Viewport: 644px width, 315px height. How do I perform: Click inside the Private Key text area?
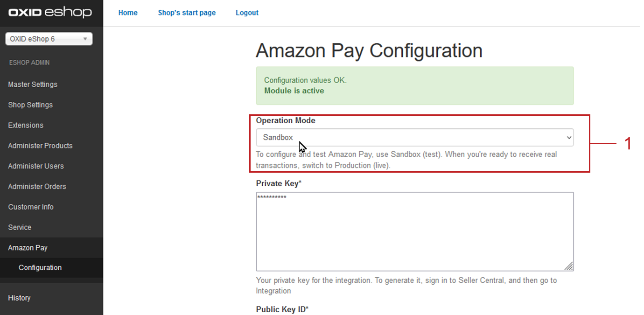point(414,231)
